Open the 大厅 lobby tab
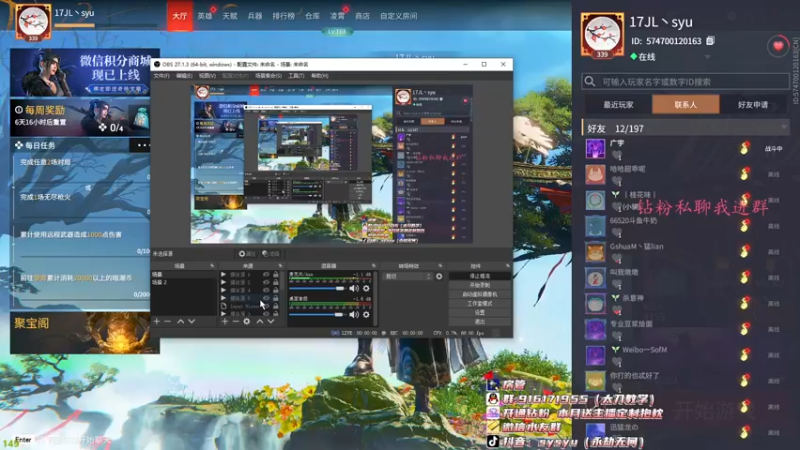The height and width of the screenshot is (450, 800). [180, 16]
